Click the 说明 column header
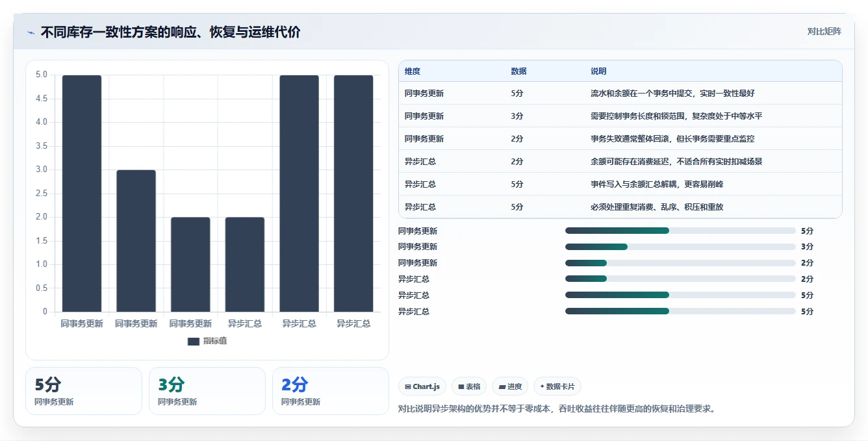Viewport: 868px width, 441px height. 598,71
